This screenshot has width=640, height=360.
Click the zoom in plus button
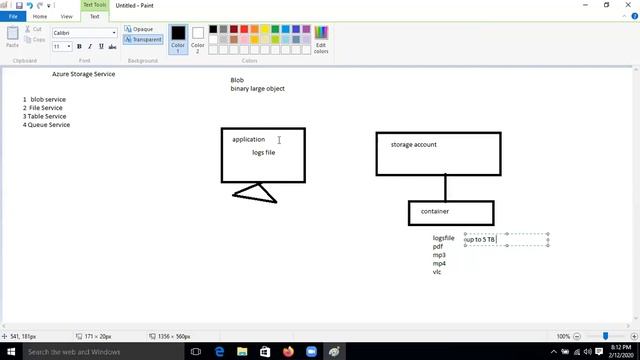tap(634, 336)
